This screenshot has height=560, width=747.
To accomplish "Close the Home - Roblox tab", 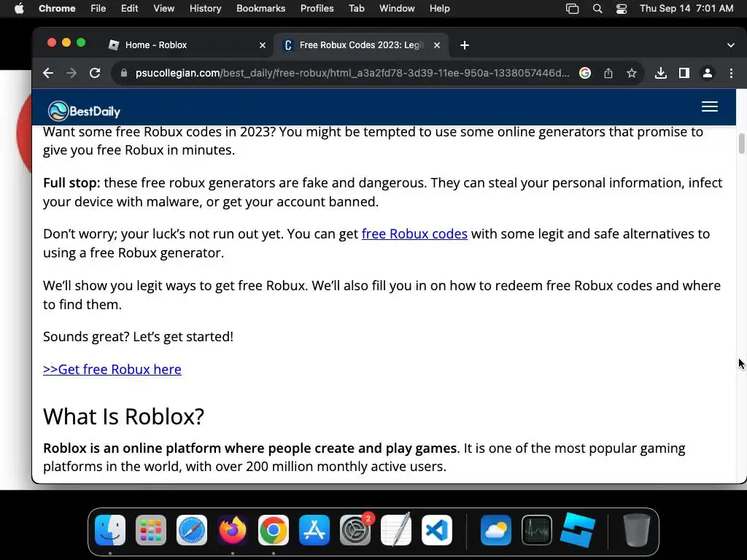I will 263,45.
